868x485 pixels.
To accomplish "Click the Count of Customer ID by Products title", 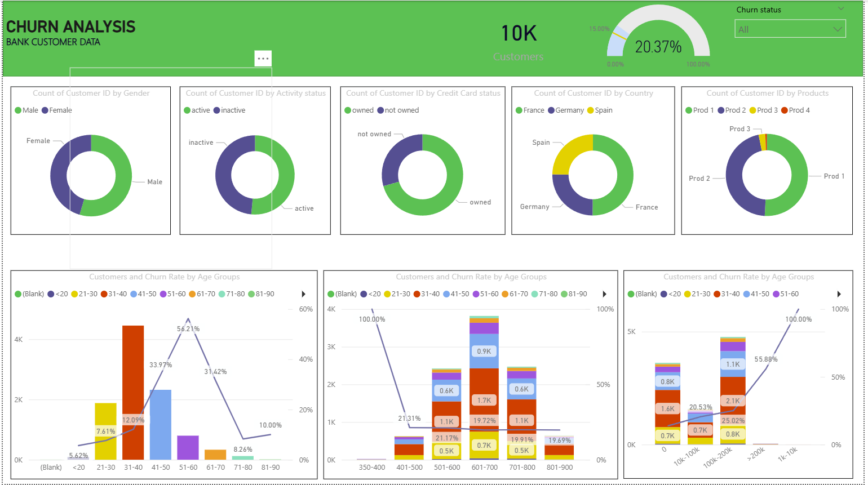I will point(768,94).
